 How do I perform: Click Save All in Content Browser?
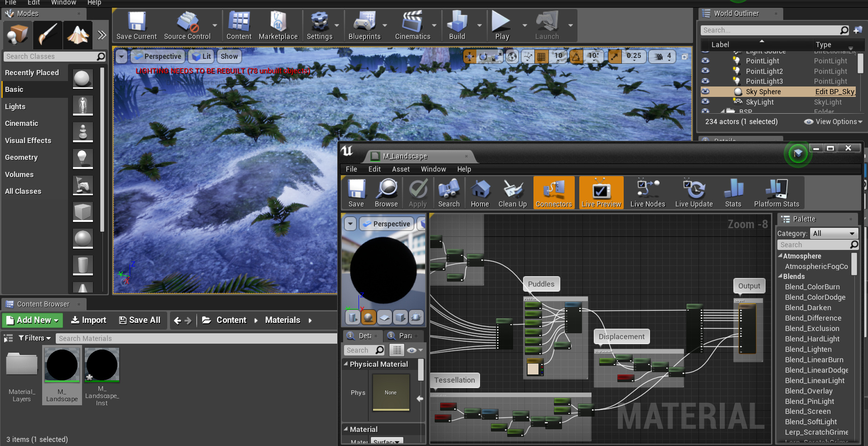[140, 320]
